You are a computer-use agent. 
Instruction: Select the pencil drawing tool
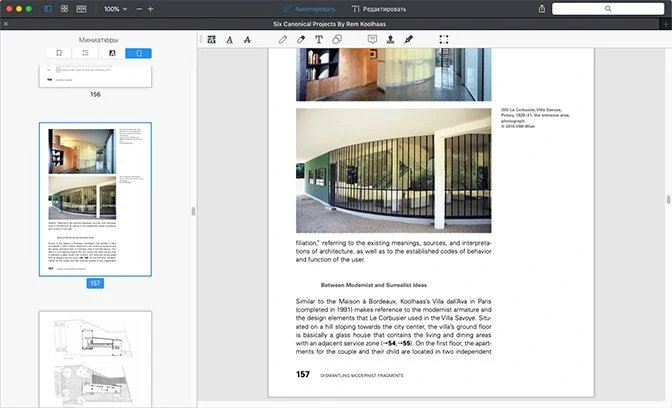pos(283,40)
